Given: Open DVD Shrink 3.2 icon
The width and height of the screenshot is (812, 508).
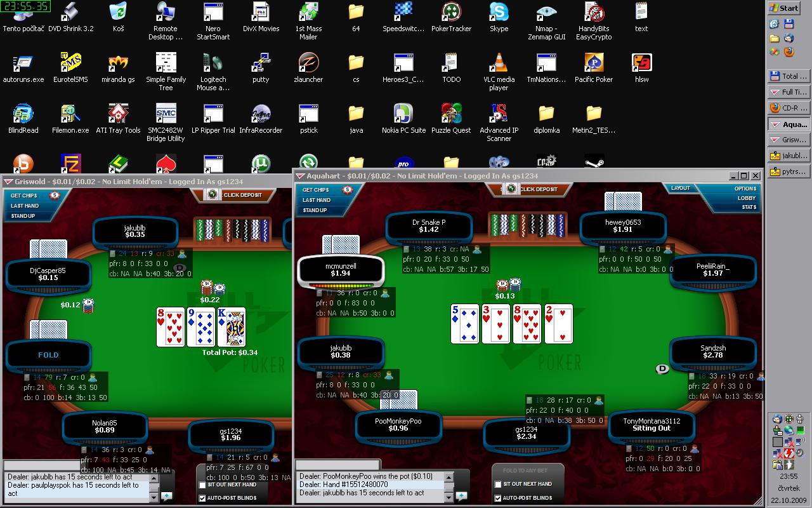Looking at the screenshot, I should coord(71,17).
